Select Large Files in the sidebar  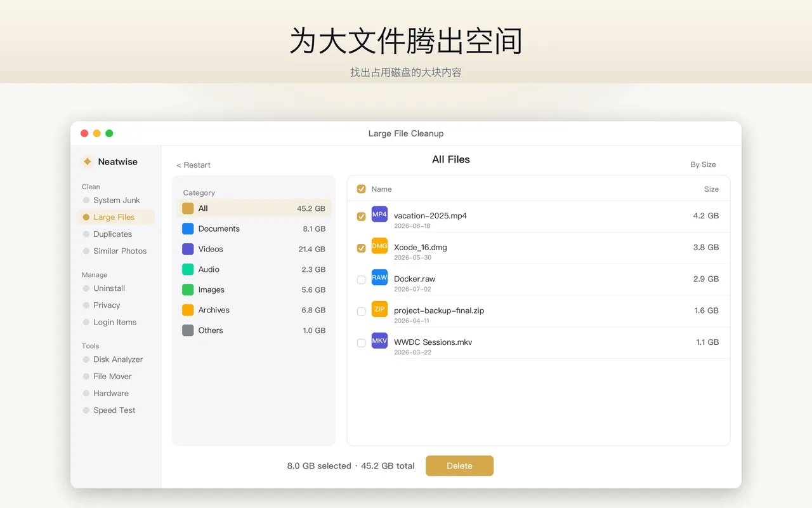click(x=115, y=217)
